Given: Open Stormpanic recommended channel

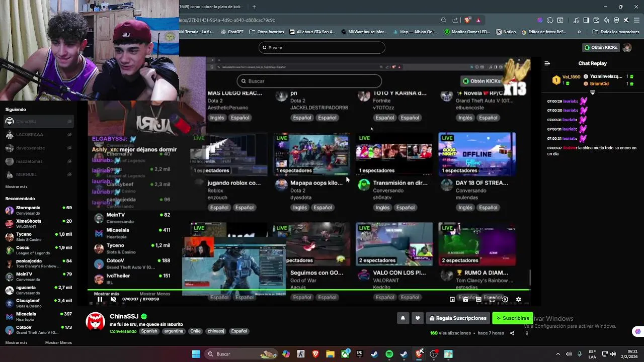Looking at the screenshot, I should pos(38,210).
